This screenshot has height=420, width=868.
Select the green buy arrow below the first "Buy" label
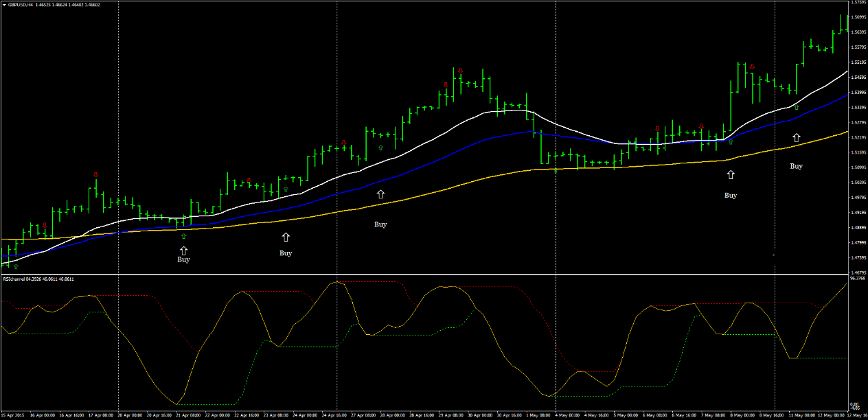tap(183, 236)
